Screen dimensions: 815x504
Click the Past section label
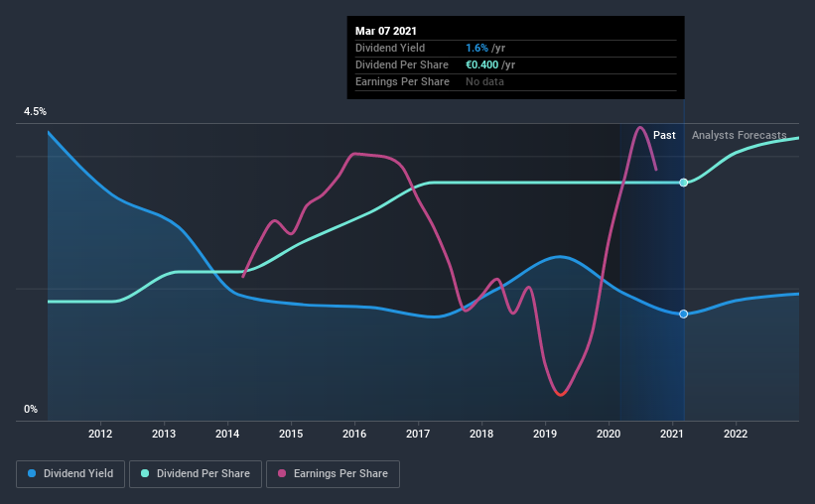(664, 135)
